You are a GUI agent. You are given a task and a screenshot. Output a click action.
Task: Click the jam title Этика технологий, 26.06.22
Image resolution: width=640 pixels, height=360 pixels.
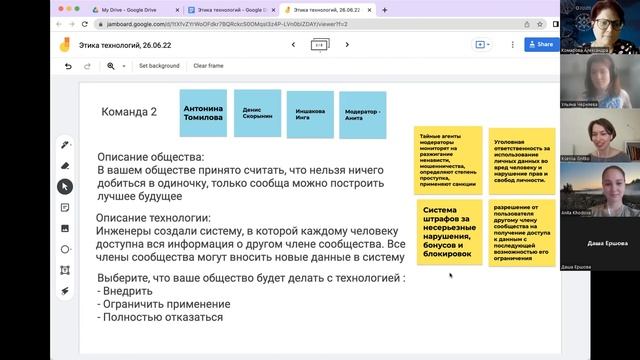(x=125, y=45)
